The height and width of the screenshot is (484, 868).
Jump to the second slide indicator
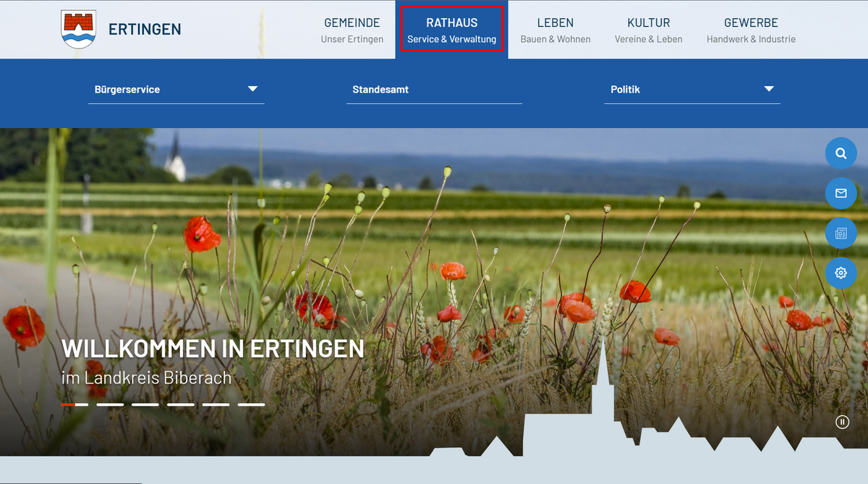click(x=110, y=404)
